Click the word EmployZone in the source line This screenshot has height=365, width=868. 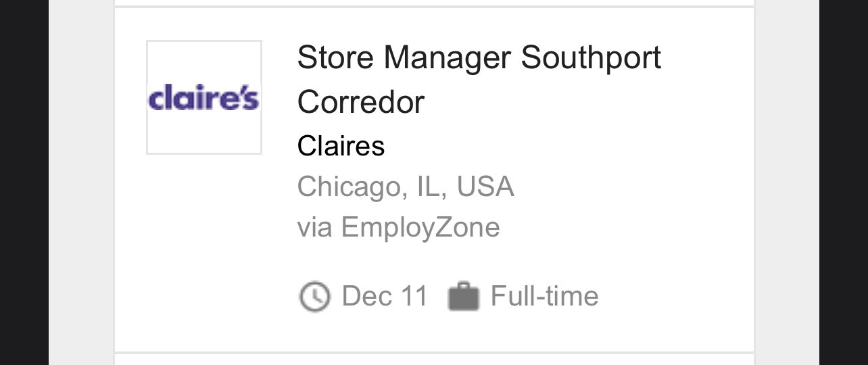coord(420,227)
